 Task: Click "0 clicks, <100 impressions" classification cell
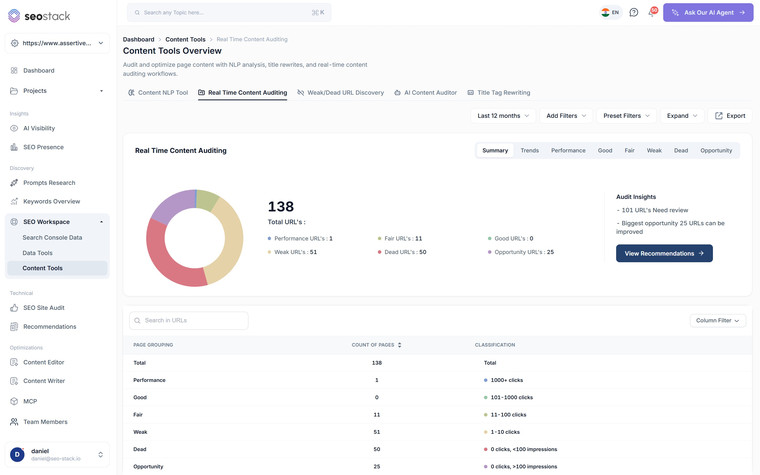tap(521, 450)
